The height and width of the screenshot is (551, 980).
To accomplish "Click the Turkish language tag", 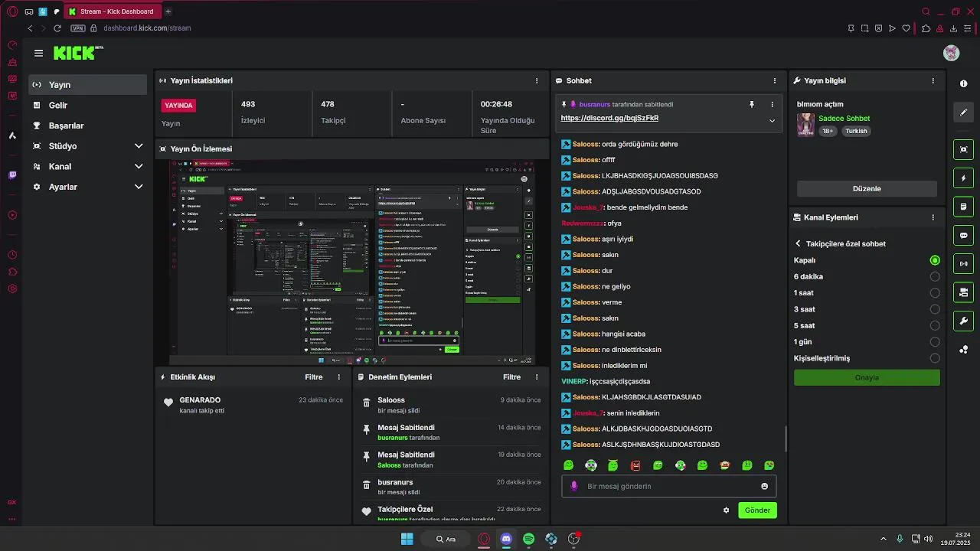I will pyautogui.click(x=856, y=131).
